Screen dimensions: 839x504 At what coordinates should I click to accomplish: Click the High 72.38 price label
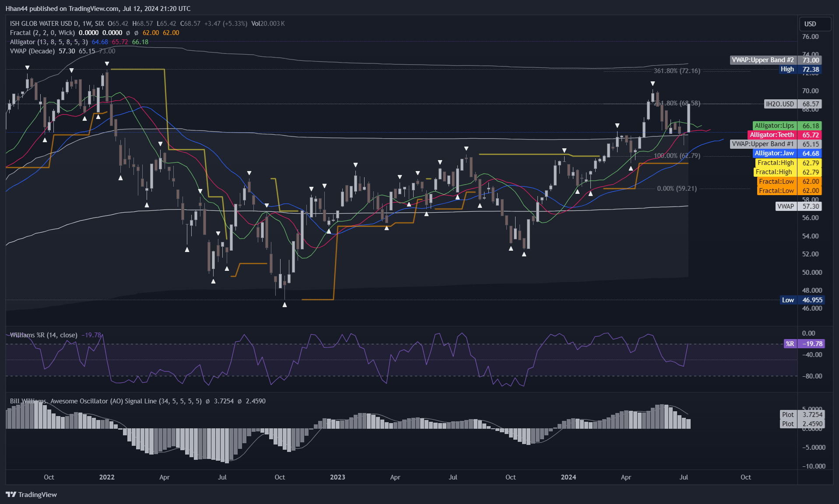(x=800, y=69)
